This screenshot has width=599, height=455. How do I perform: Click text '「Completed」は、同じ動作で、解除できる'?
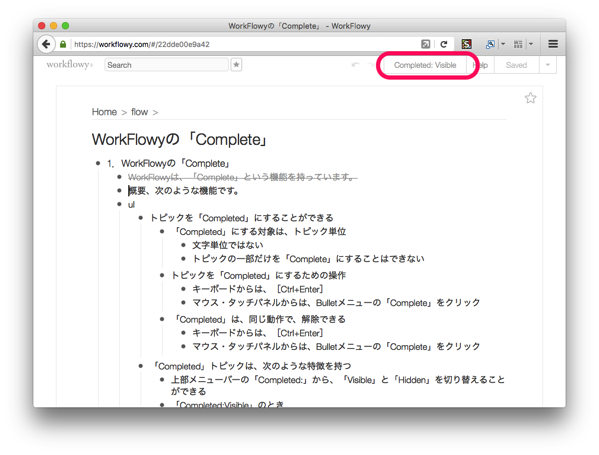point(259,319)
